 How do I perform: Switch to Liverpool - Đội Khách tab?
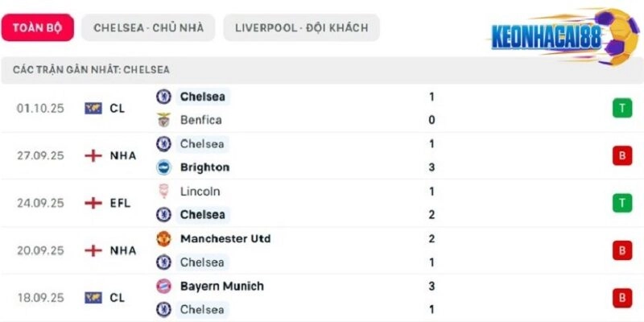301,27
